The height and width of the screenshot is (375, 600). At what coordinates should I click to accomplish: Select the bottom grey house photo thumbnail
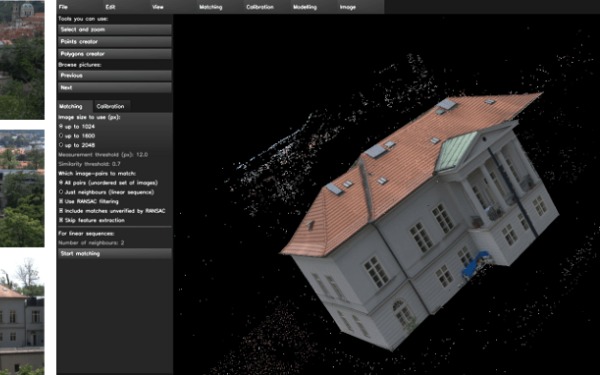tap(22, 316)
